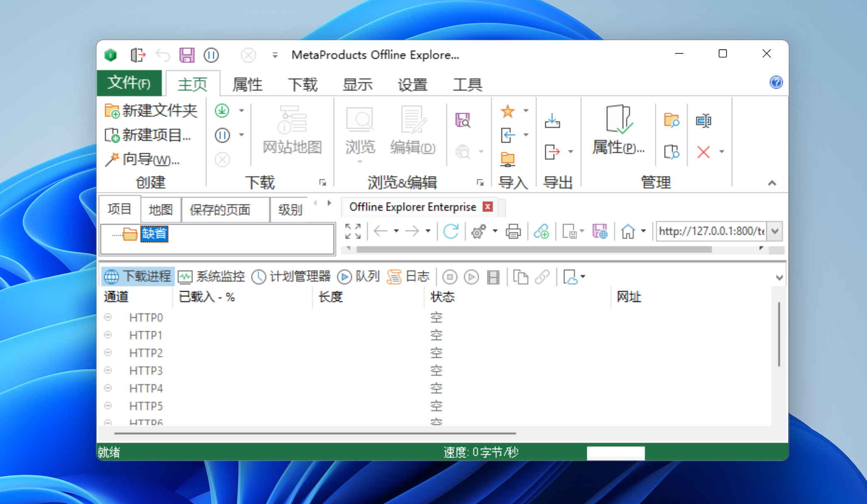Open the 系统监控 tab
867x504 pixels.
tap(211, 277)
